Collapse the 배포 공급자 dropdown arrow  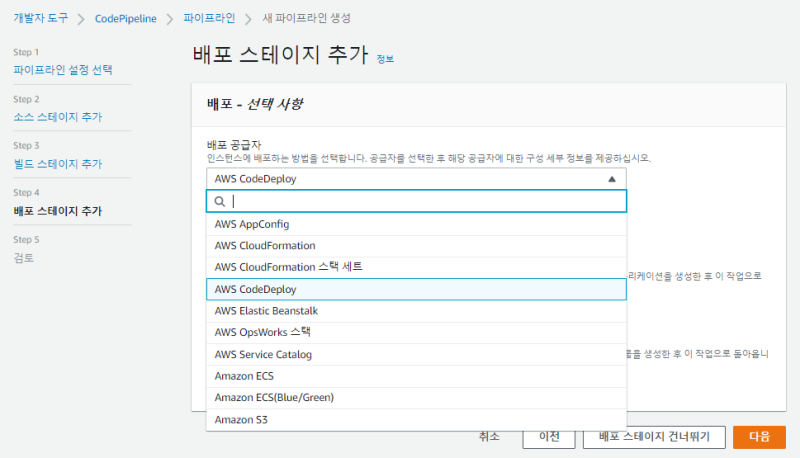pos(611,179)
